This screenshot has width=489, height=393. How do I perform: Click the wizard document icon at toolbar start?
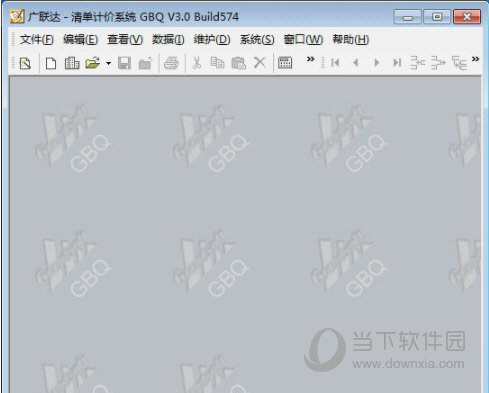click(x=25, y=63)
